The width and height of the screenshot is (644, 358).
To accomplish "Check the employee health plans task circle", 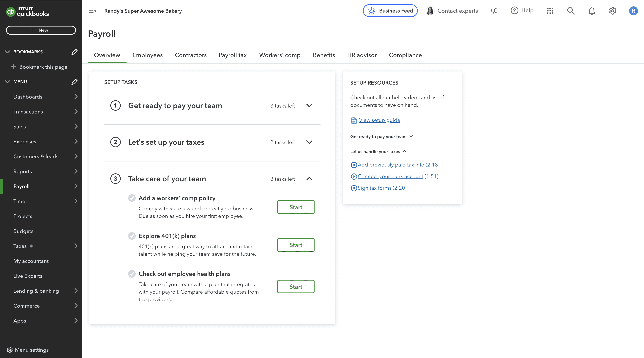I will point(132,274).
